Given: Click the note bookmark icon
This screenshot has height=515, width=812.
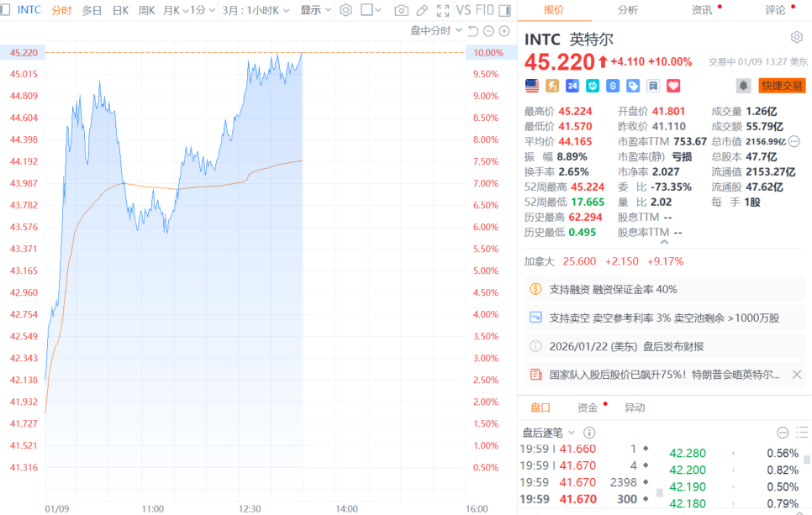Looking at the screenshot, I should click(653, 86).
